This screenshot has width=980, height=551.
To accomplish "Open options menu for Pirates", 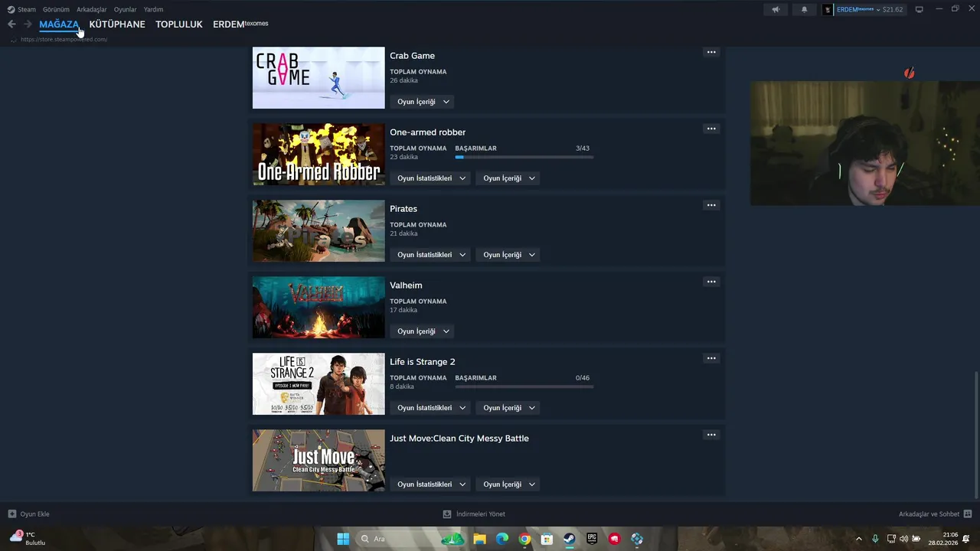I will 711,205.
